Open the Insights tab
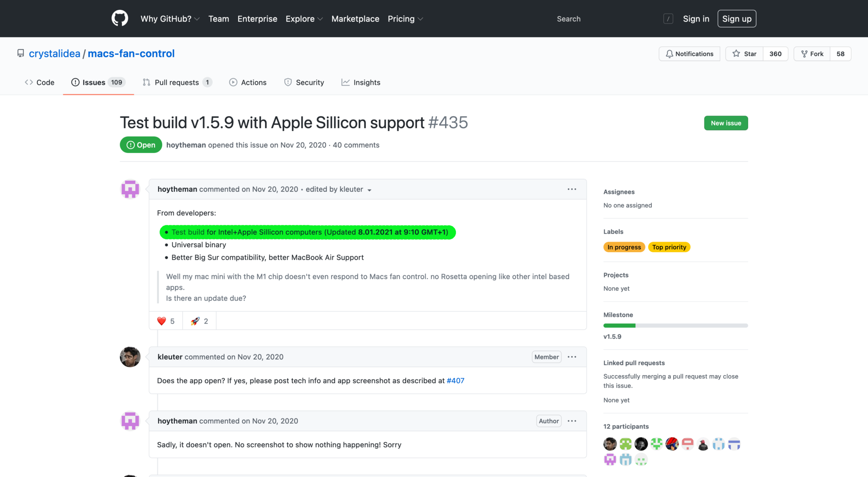 (x=361, y=82)
